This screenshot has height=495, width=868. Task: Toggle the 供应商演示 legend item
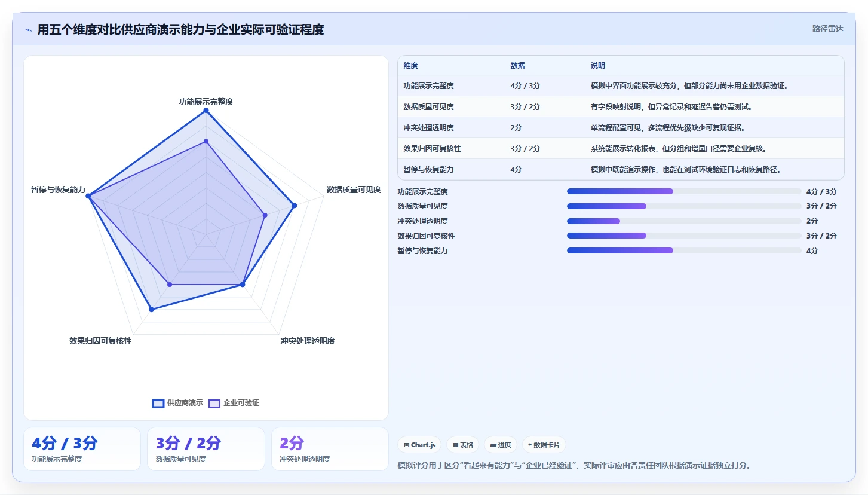click(x=178, y=403)
